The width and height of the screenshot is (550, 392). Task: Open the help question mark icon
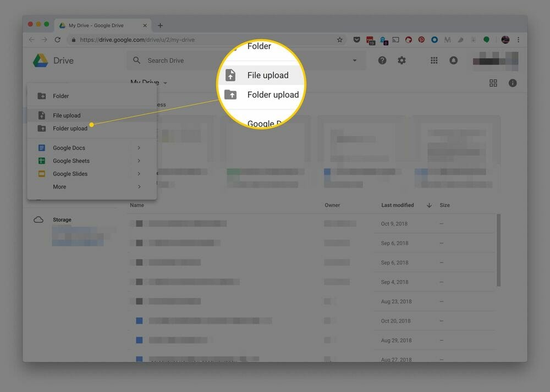click(382, 60)
